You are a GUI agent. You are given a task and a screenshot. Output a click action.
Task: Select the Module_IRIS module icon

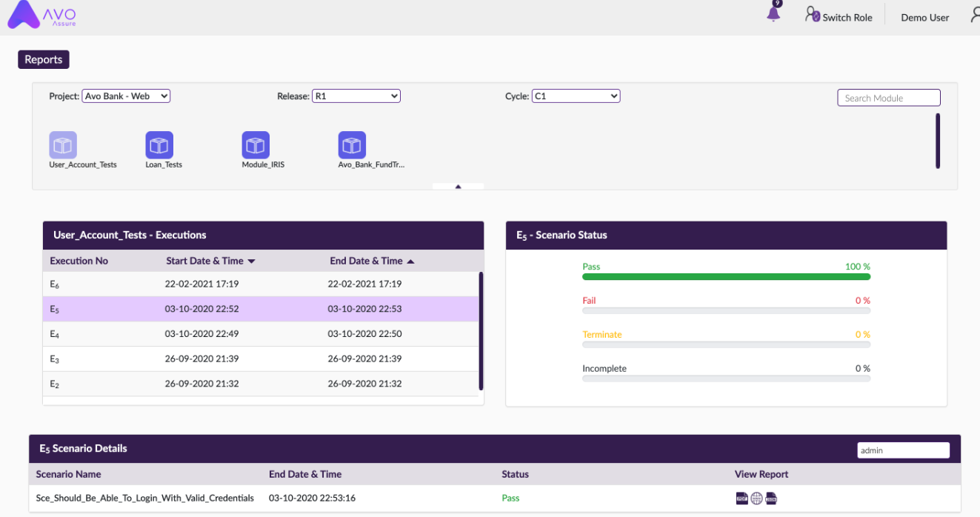[256, 145]
